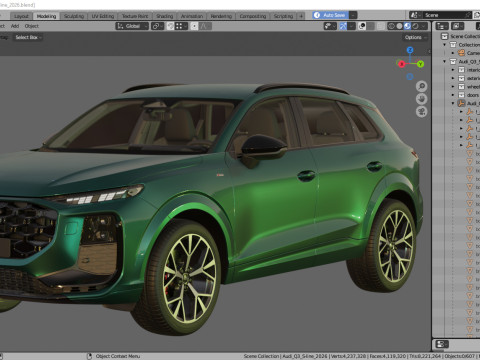Click the pan view hand icon

tap(422, 99)
